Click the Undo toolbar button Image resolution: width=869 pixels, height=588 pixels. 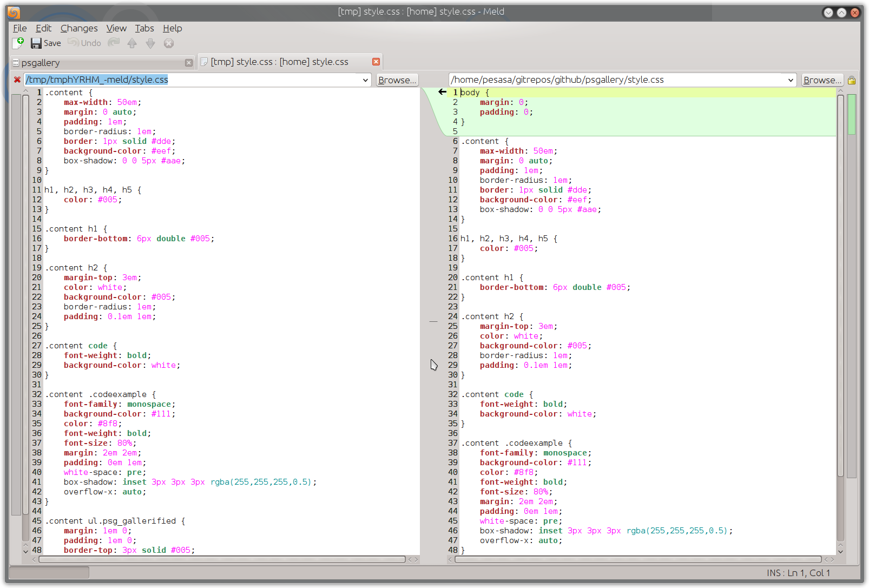[x=84, y=43]
